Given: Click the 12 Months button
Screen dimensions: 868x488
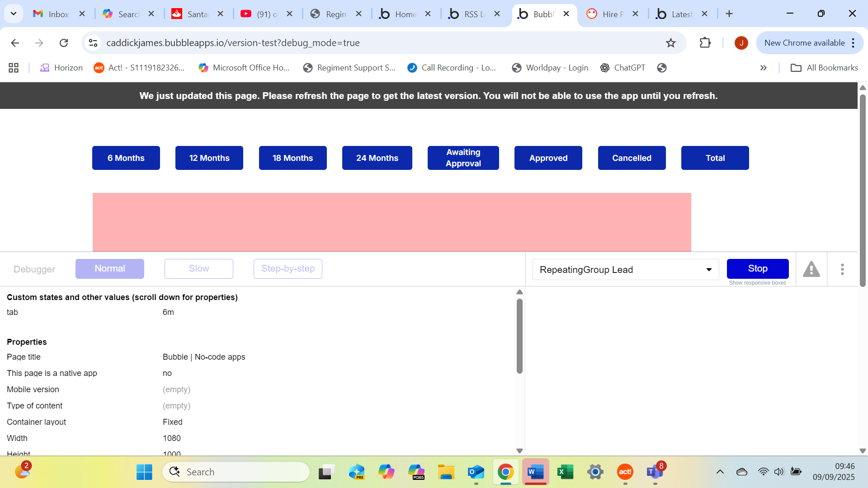Looking at the screenshot, I should click(x=209, y=158).
